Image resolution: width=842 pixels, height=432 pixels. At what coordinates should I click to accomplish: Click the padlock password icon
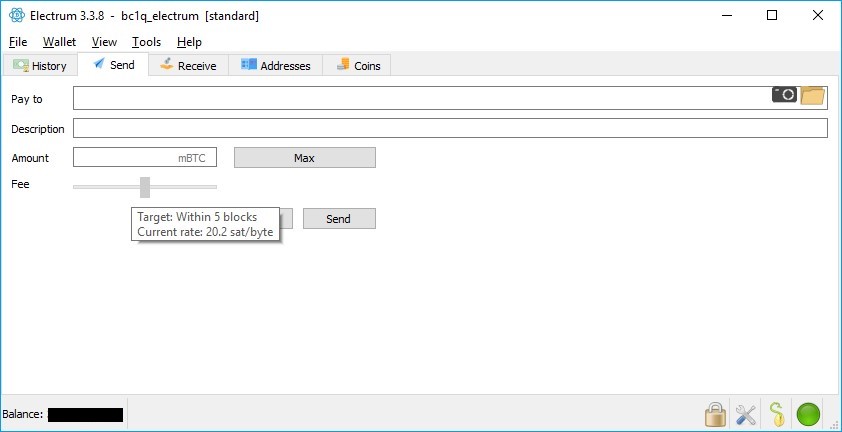[716, 414]
